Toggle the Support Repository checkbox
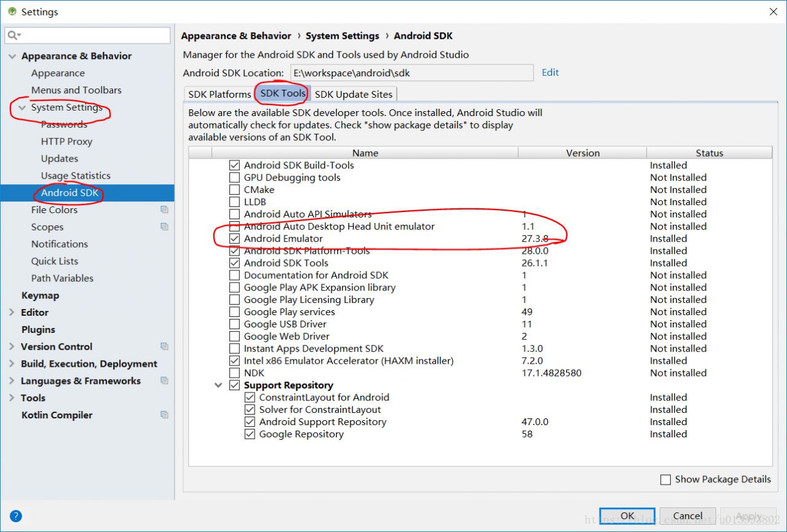The height and width of the screenshot is (532, 787). (x=234, y=385)
